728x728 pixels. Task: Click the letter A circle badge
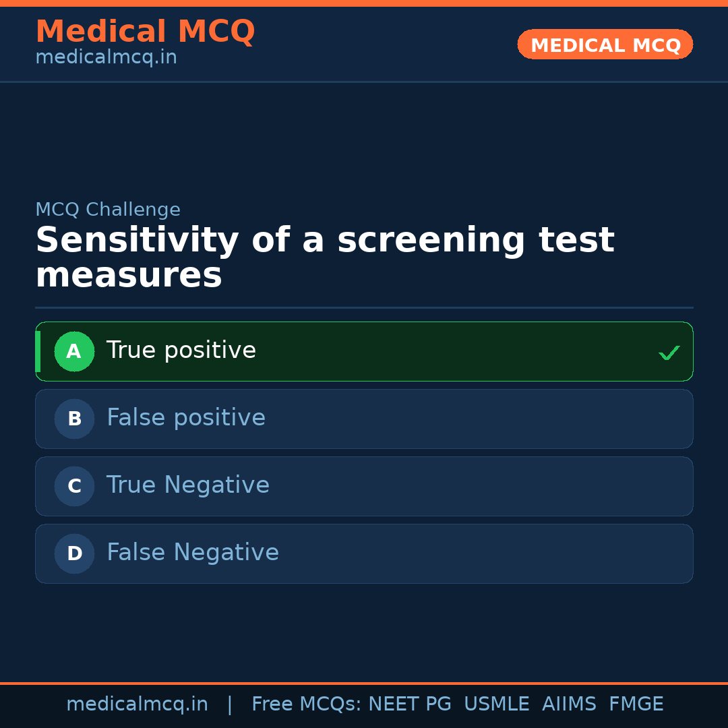tap(74, 351)
